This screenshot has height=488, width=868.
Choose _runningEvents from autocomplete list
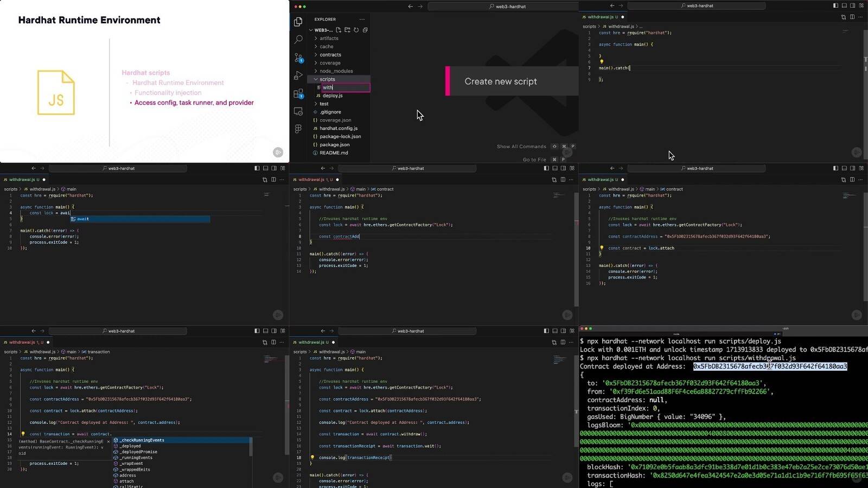136,458
